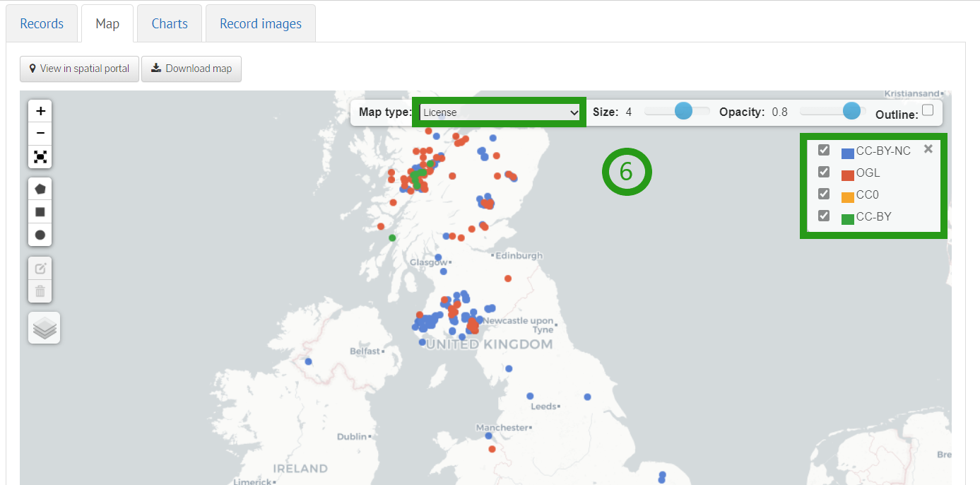
Task: Select the polygon drawing tool
Action: pyautogui.click(x=40, y=188)
